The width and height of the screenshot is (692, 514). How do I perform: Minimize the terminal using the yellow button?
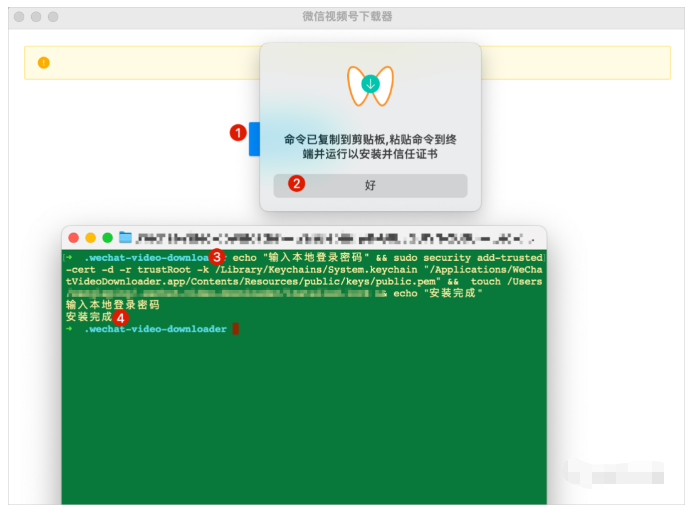pyautogui.click(x=90, y=238)
